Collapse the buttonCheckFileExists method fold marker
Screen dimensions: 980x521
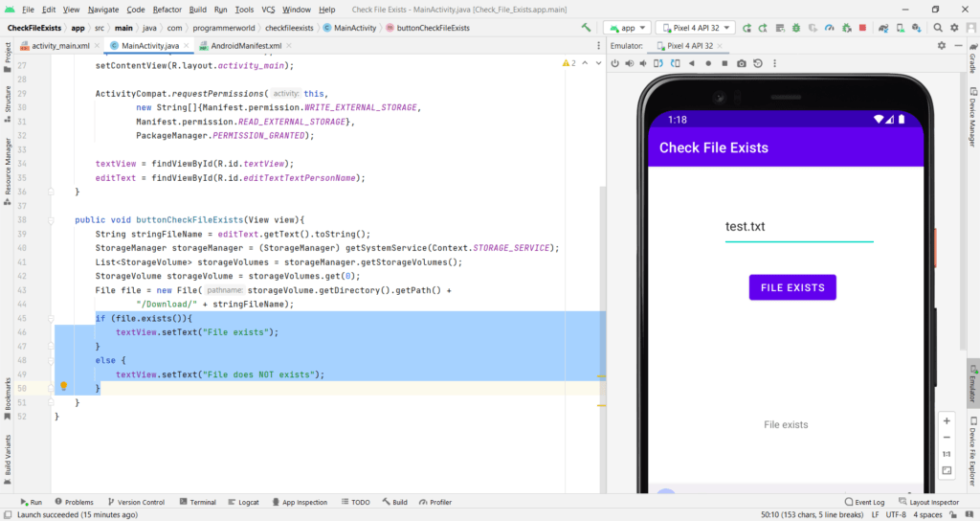click(52, 220)
